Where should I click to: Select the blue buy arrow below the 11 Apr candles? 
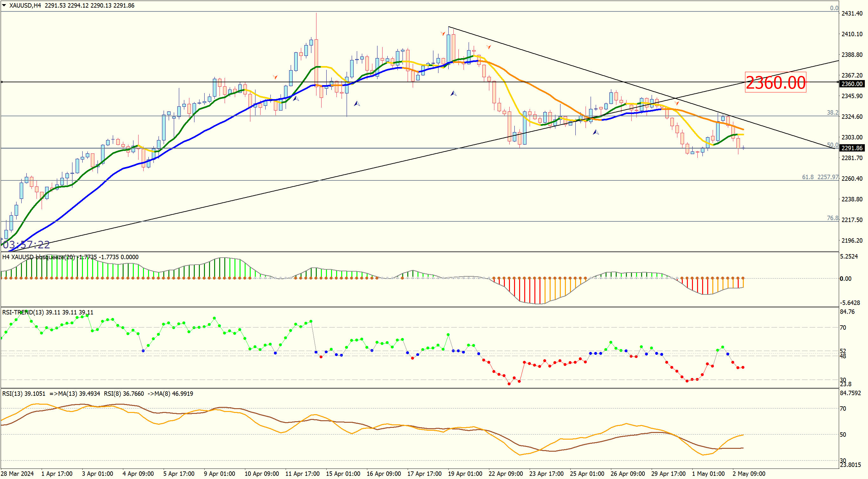coord(296,98)
